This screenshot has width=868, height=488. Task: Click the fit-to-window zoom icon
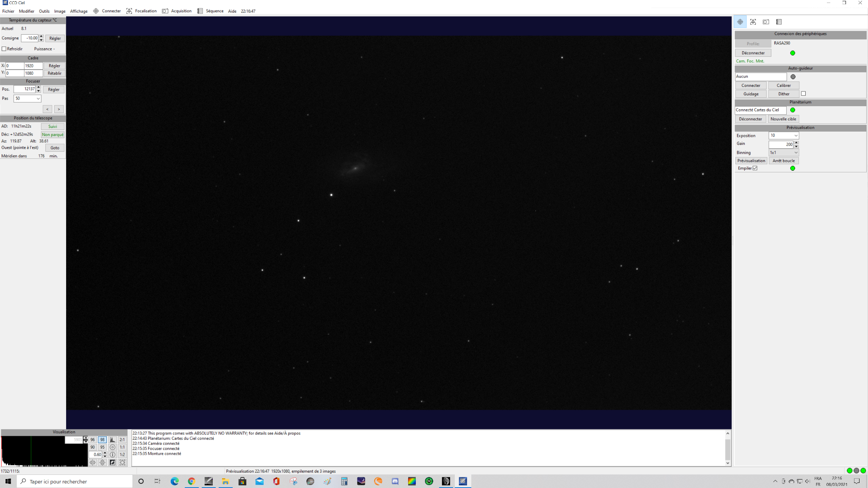click(x=122, y=462)
